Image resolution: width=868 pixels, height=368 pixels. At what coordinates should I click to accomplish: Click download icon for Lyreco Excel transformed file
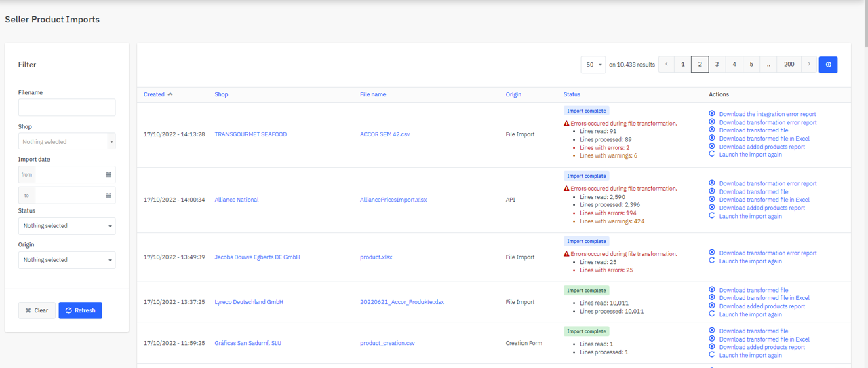(x=712, y=298)
